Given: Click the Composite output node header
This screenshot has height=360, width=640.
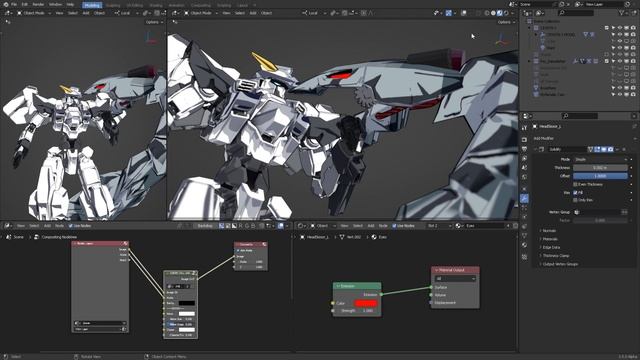Looking at the screenshot, I should (x=251, y=244).
